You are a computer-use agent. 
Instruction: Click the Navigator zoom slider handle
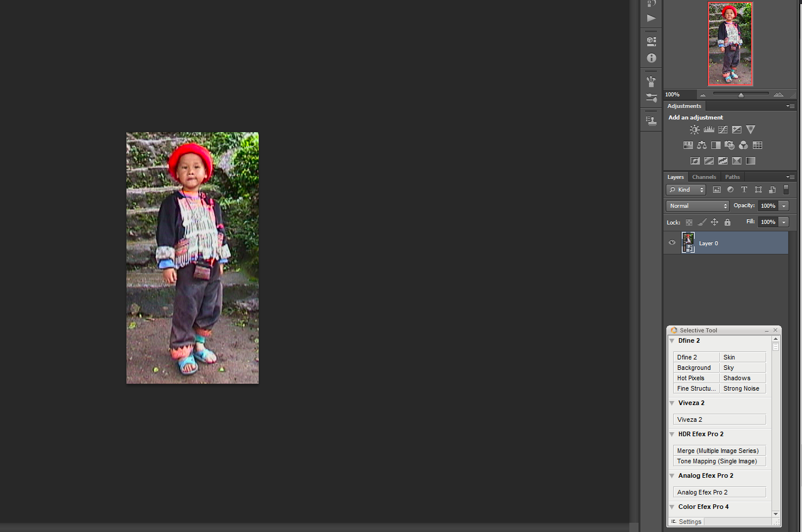click(741, 95)
